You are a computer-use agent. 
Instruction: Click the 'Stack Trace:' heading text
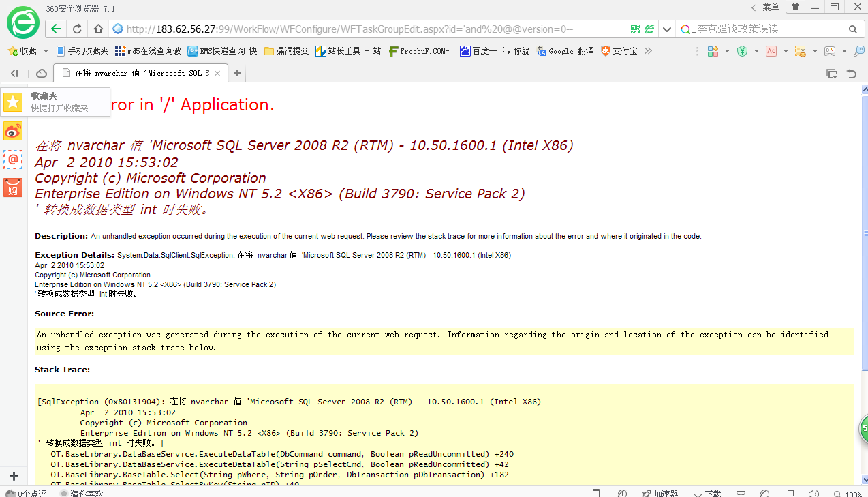pos(62,370)
